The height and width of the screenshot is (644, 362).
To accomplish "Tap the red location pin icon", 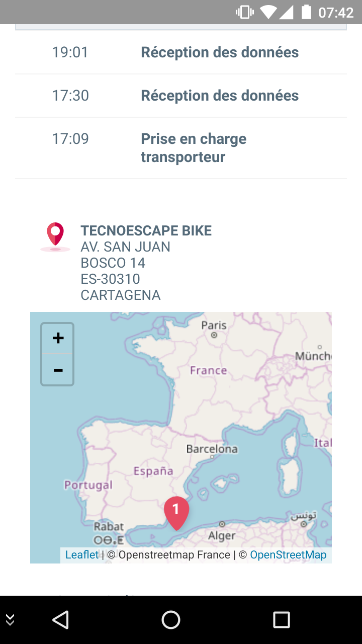I will tap(55, 235).
